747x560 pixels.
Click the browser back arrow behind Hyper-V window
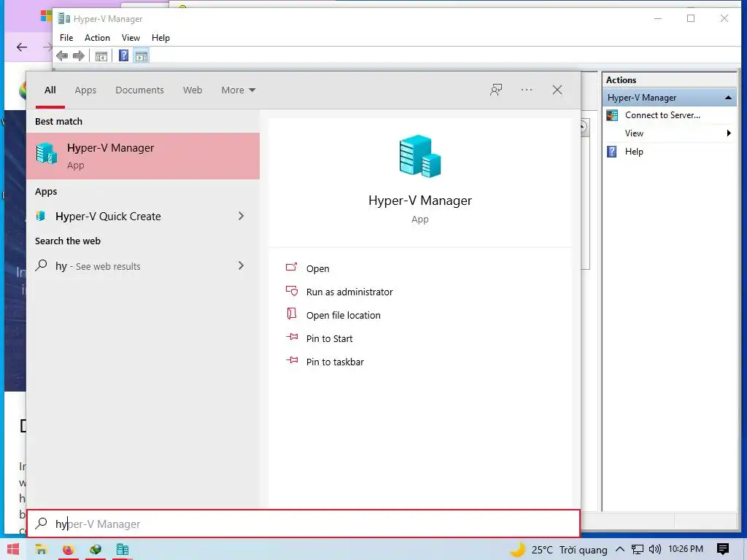(22, 47)
